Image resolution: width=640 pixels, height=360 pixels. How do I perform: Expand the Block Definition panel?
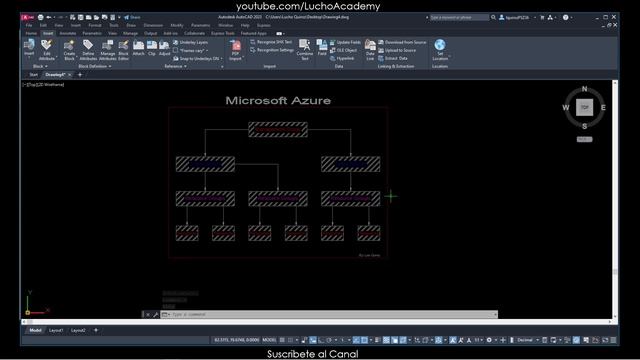point(95,66)
